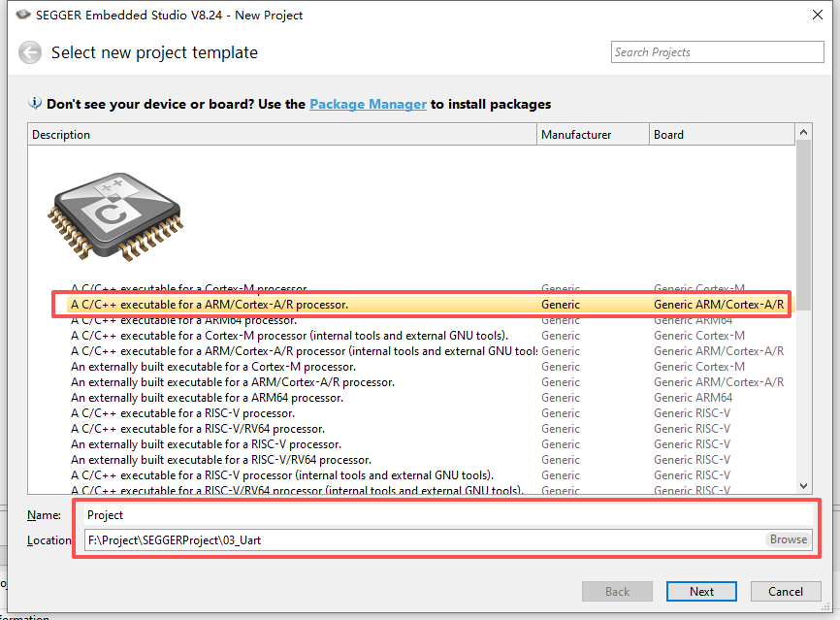Select externally built executable for ARM64
Image resolution: width=840 pixels, height=620 pixels.
coord(207,398)
